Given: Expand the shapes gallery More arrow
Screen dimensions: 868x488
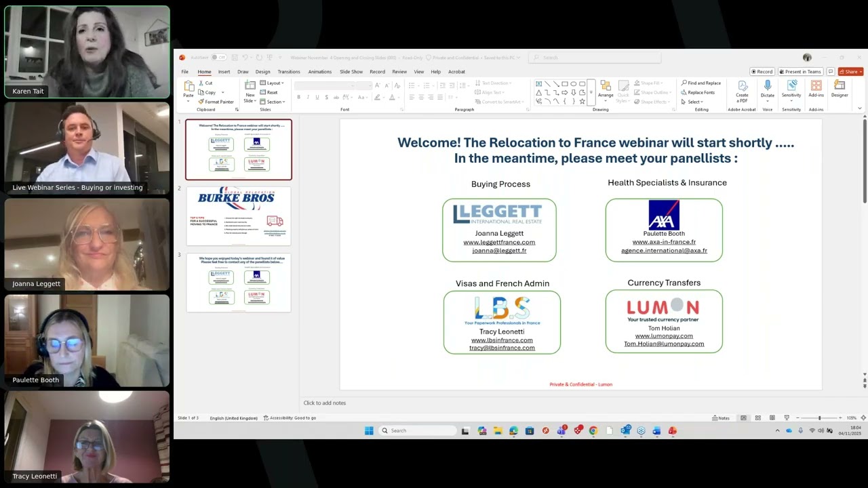Looking at the screenshot, I should [591, 92].
